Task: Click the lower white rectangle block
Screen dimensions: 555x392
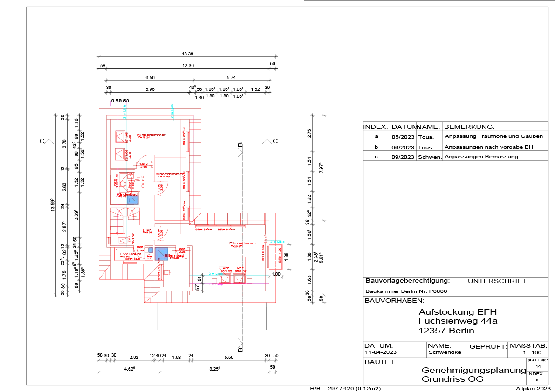Action: (456, 247)
